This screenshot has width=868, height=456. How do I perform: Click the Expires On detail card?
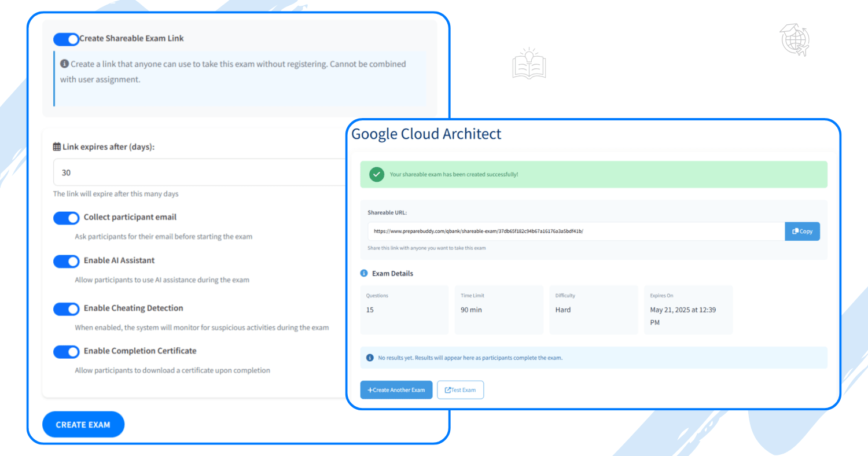(688, 310)
